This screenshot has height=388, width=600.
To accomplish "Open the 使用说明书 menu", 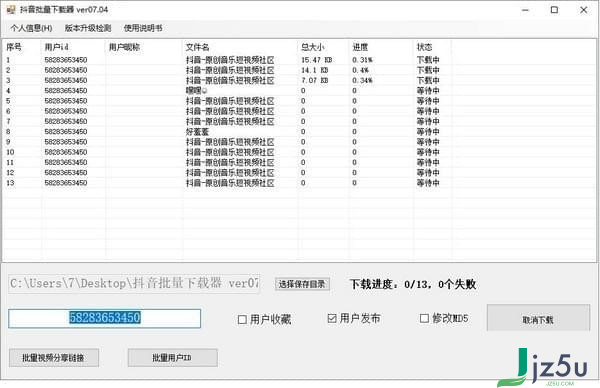I will (x=143, y=28).
